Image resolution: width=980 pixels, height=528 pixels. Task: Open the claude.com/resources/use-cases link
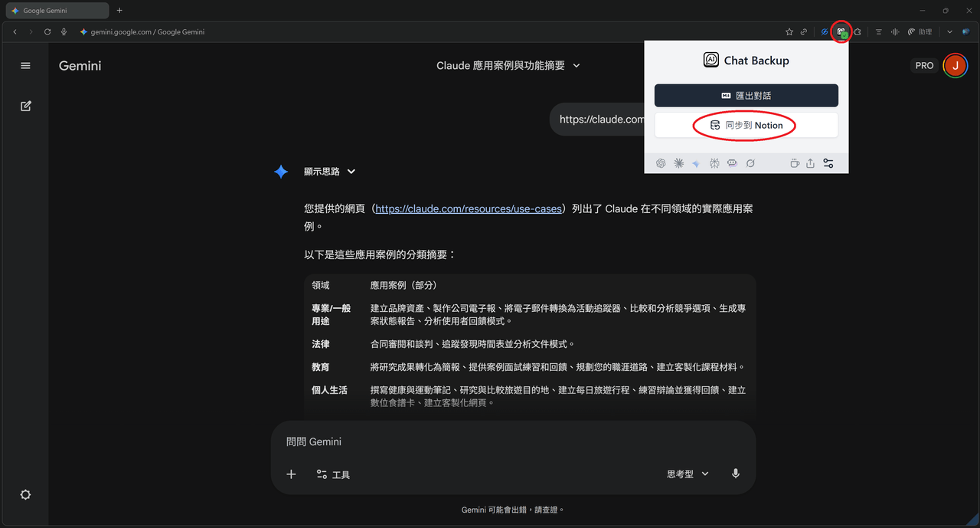click(x=469, y=208)
